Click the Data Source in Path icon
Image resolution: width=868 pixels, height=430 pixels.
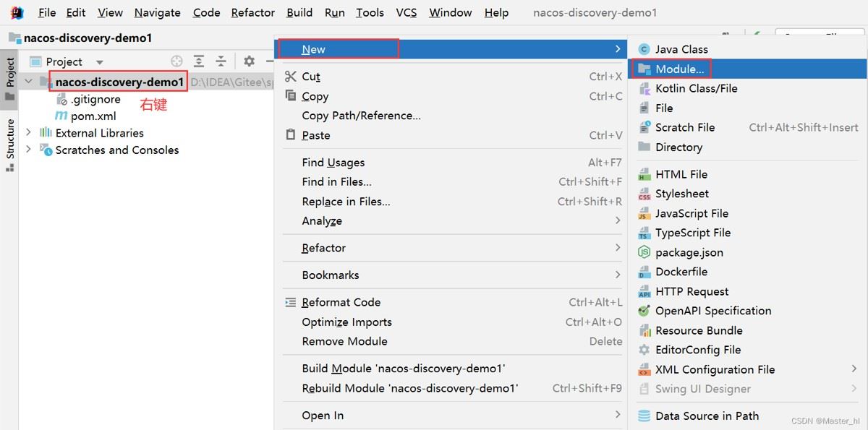coord(644,416)
